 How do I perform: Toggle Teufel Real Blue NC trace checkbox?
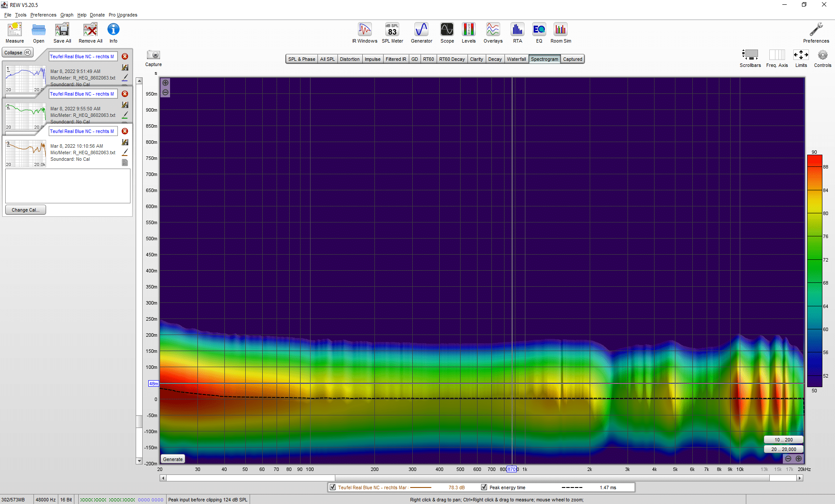coord(333,487)
